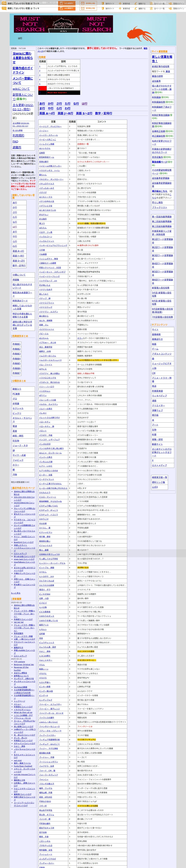Open the バーバラ・スティール entry
186x868 pixels.
[x=48, y=135]
